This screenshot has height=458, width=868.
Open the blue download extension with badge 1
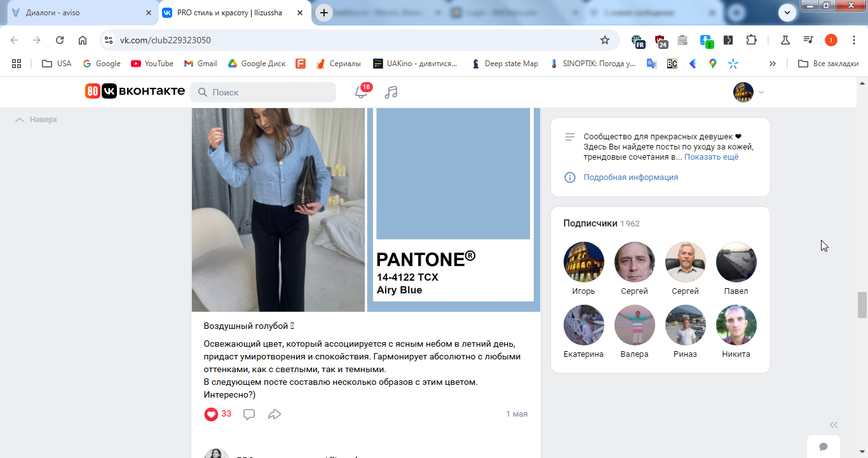[707, 41]
